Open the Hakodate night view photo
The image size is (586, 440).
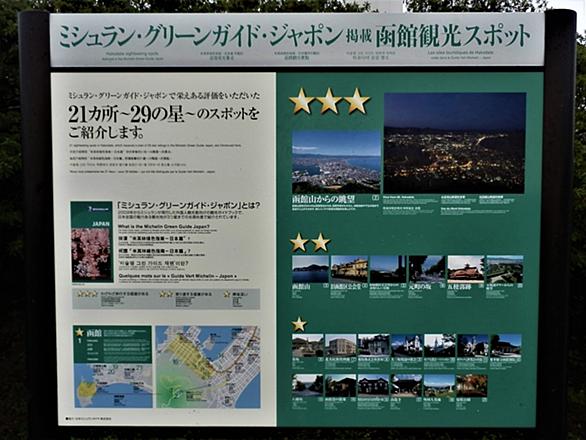pos(455,143)
